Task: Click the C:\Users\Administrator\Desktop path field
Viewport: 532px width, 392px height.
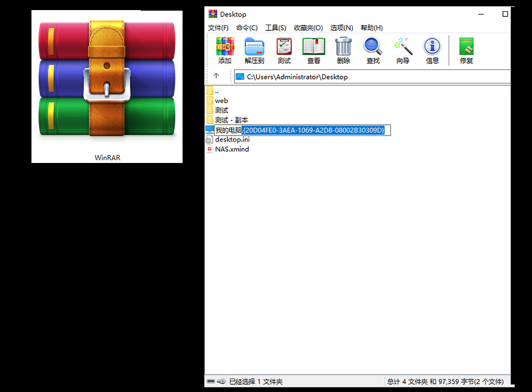Action: coord(372,77)
